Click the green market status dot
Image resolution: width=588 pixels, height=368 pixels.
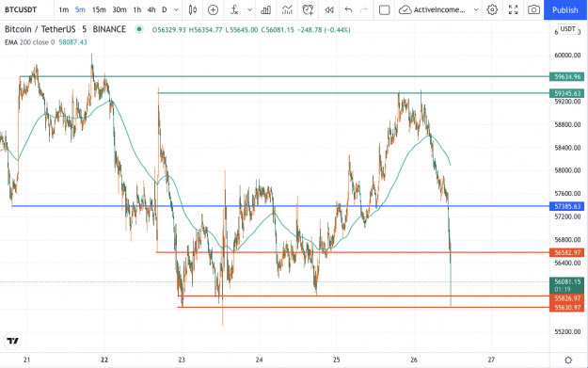pos(139,29)
